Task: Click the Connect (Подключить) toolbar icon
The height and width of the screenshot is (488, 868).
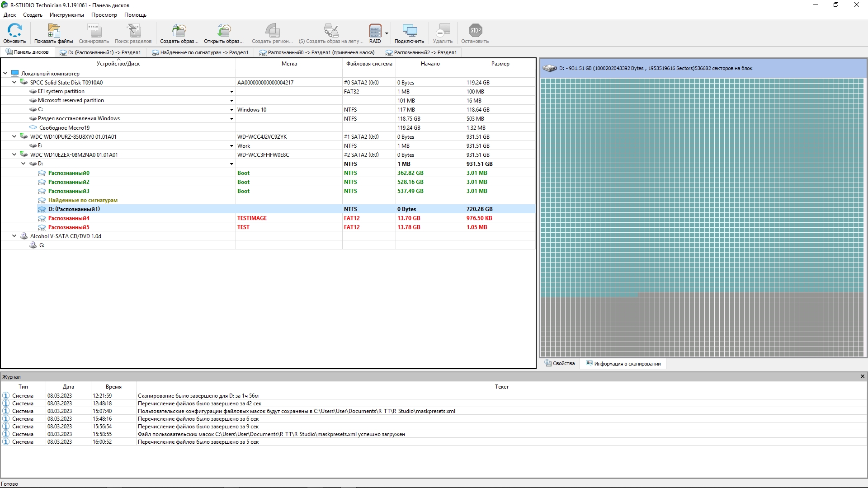Action: 409,31
